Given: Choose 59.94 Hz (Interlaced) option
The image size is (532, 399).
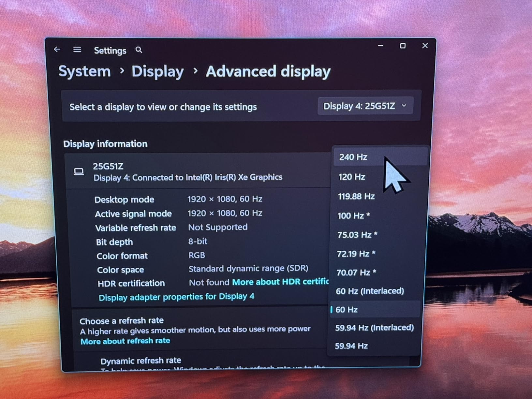Looking at the screenshot, I should click(x=374, y=328).
